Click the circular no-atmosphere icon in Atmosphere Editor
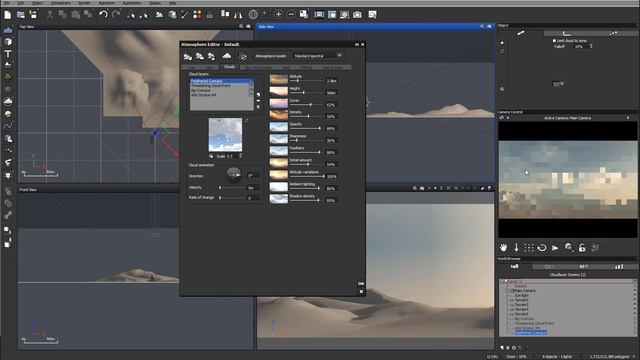 [243, 56]
